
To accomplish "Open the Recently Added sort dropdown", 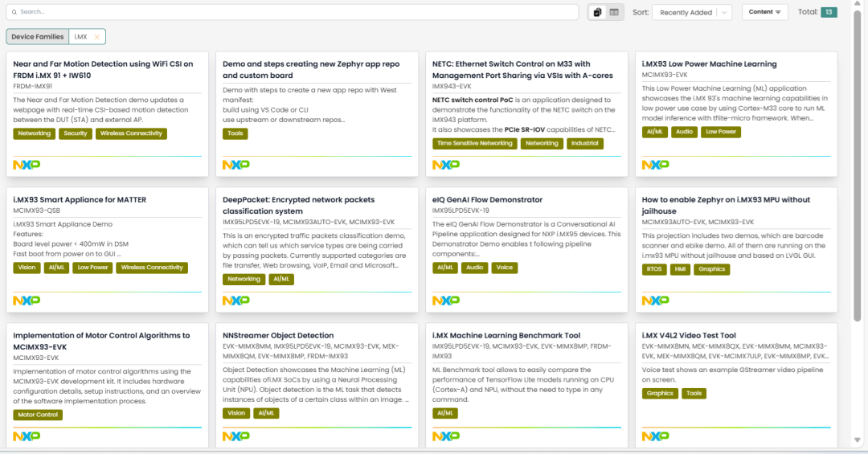I will pyautogui.click(x=691, y=12).
